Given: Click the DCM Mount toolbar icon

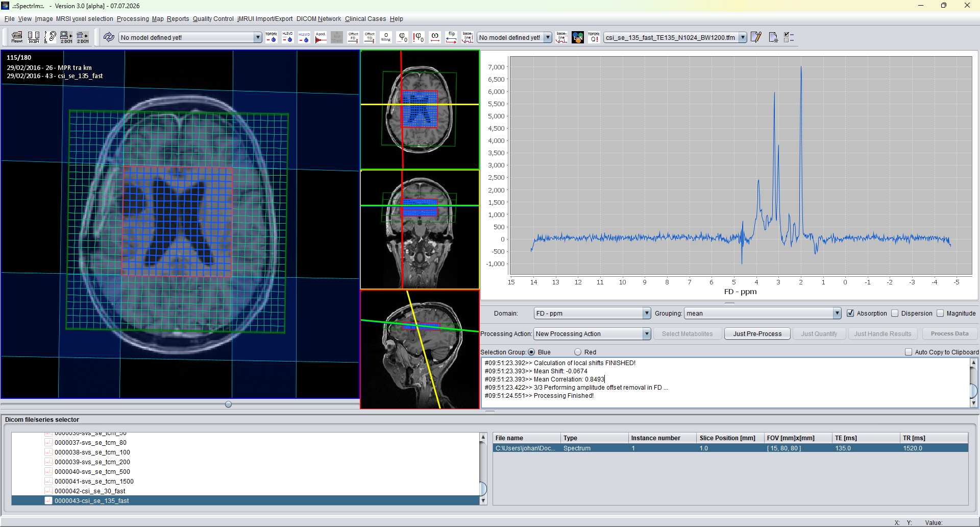Looking at the screenshot, I should coord(17,37).
